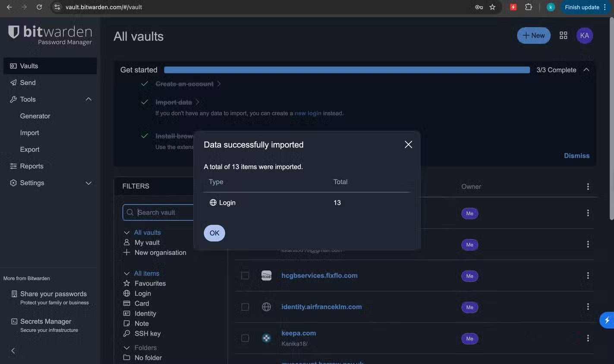Image resolution: width=614 pixels, height=364 pixels.
Task: Open the identity.airfranceklm.com entry
Action: pyautogui.click(x=321, y=307)
